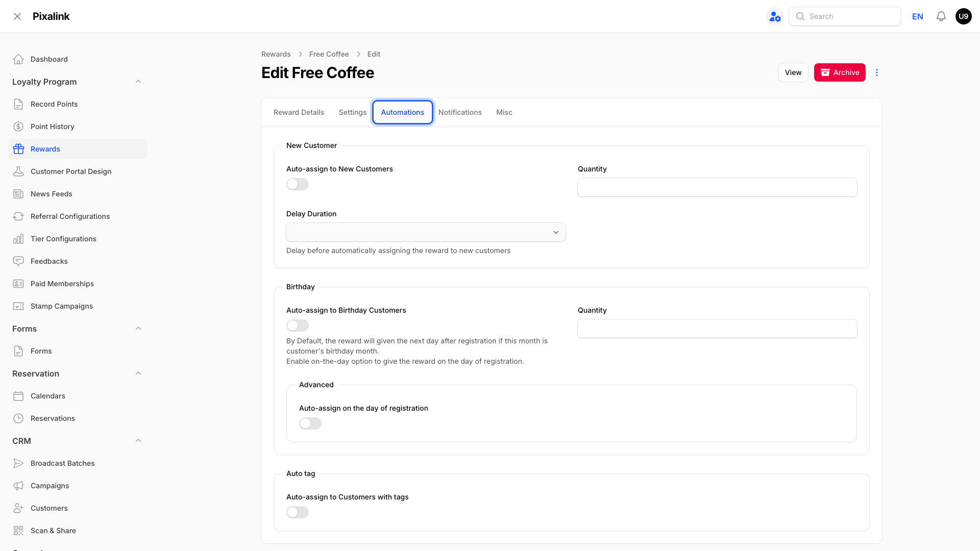Toggle Auto-assign on the day of registration
The height and width of the screenshot is (551, 980).
coord(310,423)
